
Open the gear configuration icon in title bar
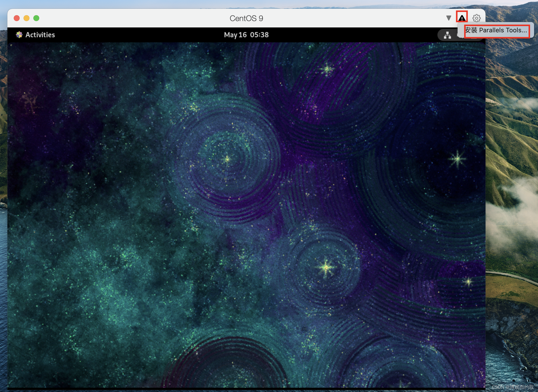(x=476, y=18)
